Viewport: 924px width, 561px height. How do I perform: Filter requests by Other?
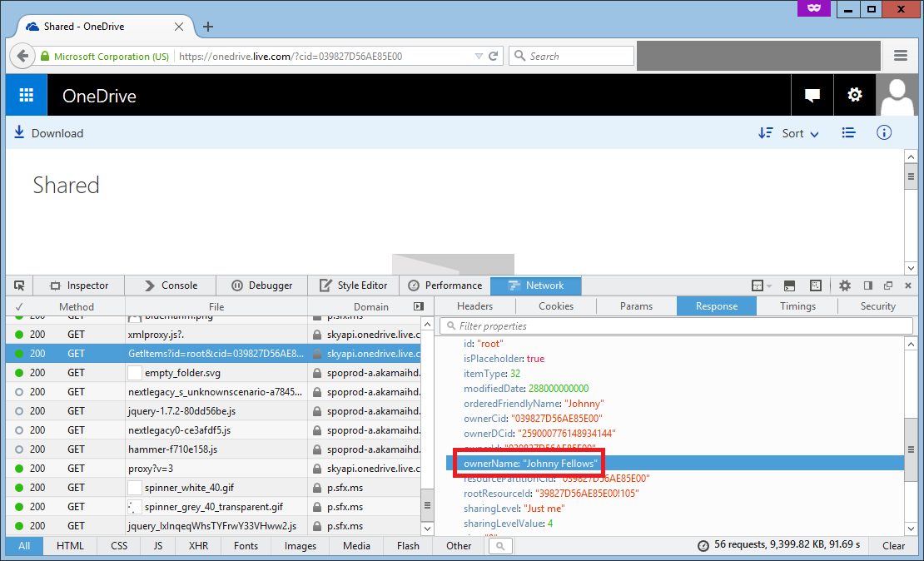tap(459, 546)
